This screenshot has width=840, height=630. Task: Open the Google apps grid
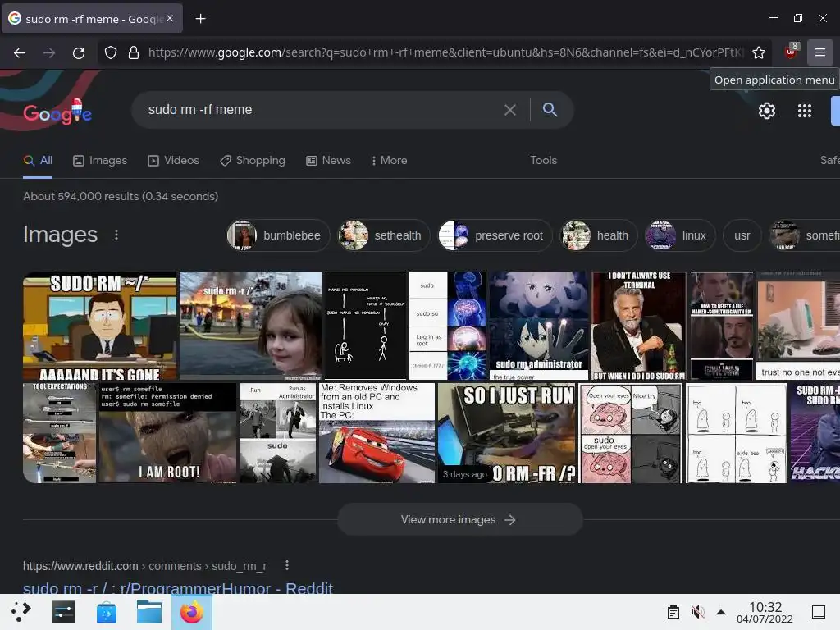point(805,111)
